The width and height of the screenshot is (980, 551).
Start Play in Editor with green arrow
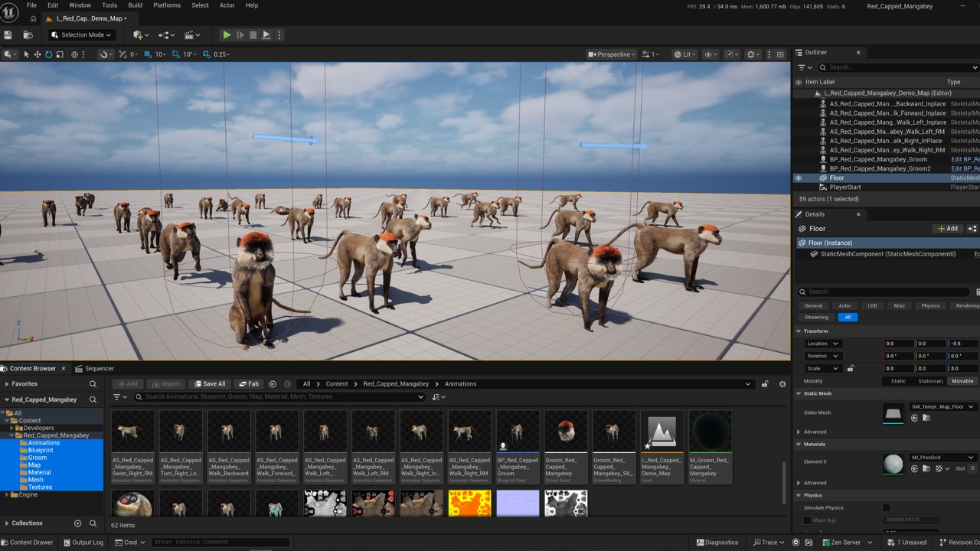[227, 34]
